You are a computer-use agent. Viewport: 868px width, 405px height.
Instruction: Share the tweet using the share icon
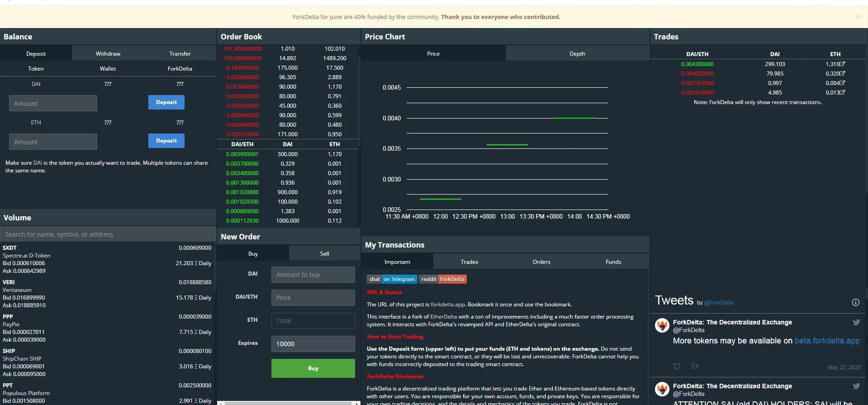click(x=695, y=366)
